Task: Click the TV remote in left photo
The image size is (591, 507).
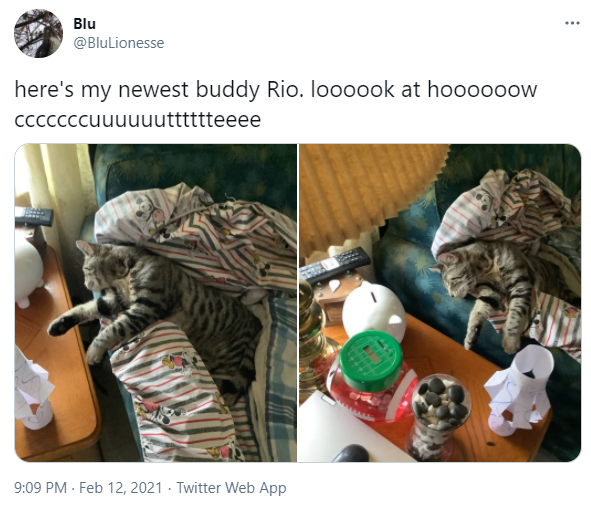Action: [x=34, y=216]
